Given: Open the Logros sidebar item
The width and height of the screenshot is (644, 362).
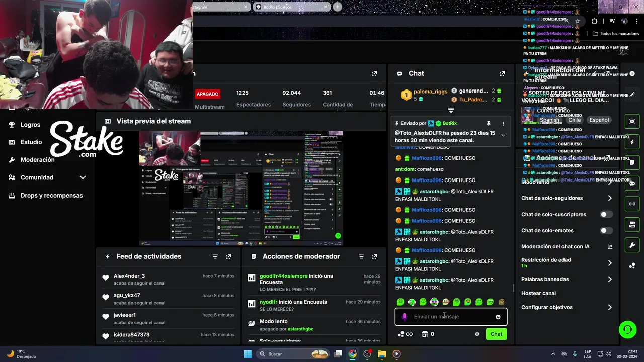Looking at the screenshot, I should click(30, 125).
